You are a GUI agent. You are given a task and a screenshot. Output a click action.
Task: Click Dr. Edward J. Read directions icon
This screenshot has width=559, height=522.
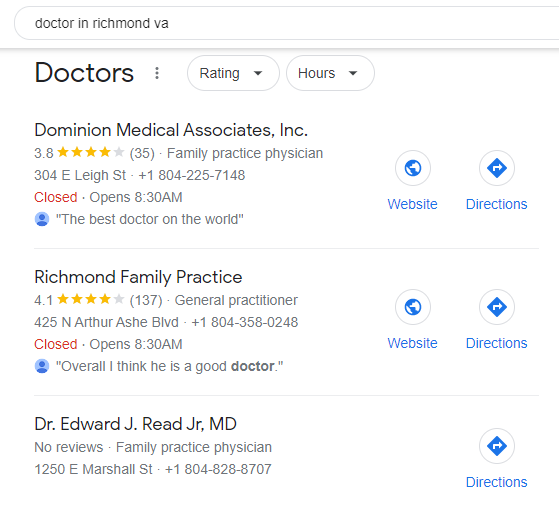(x=497, y=446)
